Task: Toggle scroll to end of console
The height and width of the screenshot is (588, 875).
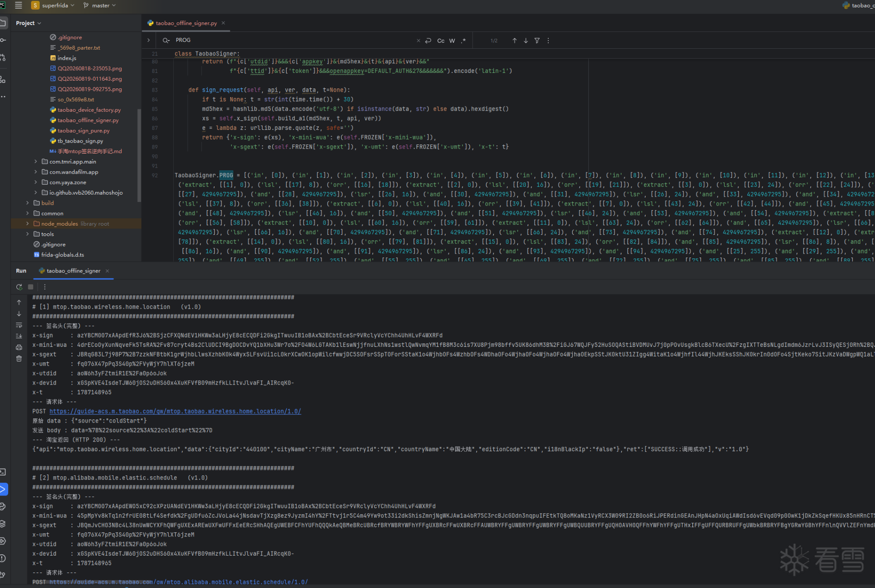Action: pos(19,336)
